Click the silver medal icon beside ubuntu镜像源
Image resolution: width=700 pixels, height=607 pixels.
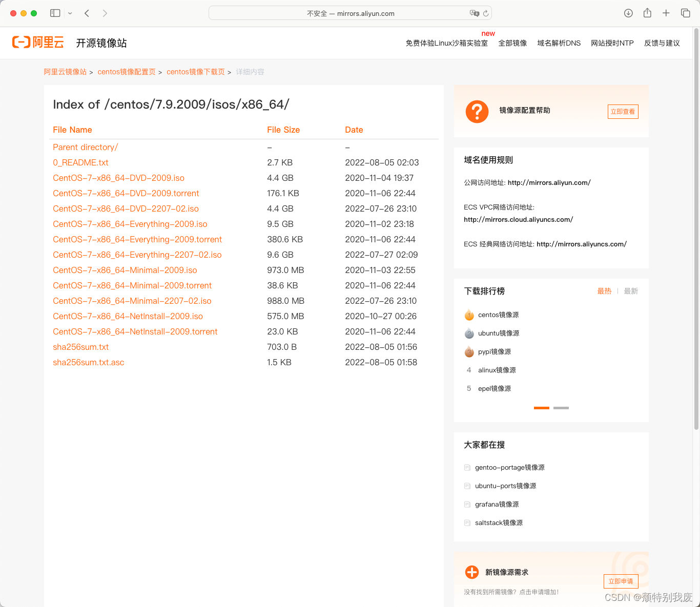pos(469,333)
